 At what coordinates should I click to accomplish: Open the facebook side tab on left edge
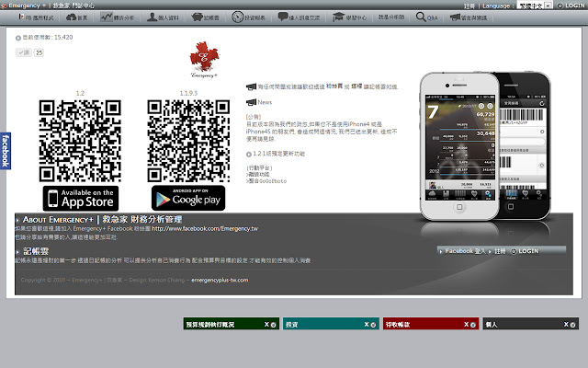[x=6, y=151]
